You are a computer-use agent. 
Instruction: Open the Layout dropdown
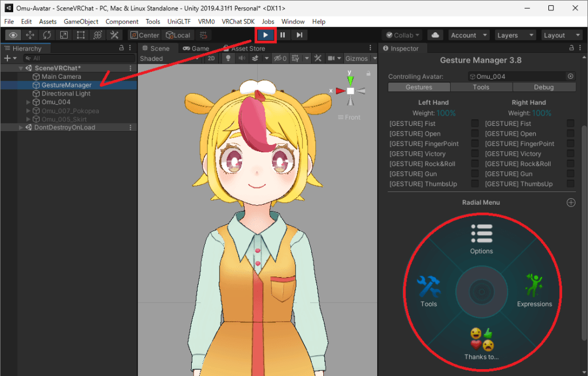562,34
